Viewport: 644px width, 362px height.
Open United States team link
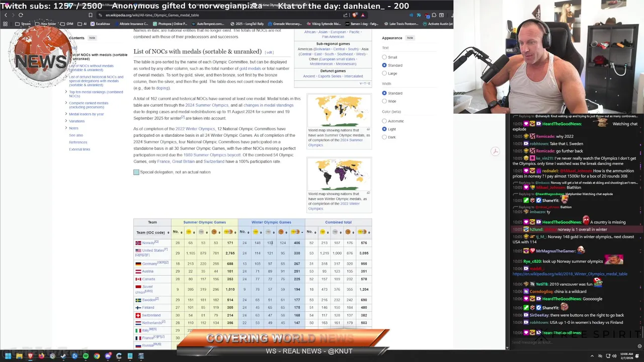pos(153,250)
